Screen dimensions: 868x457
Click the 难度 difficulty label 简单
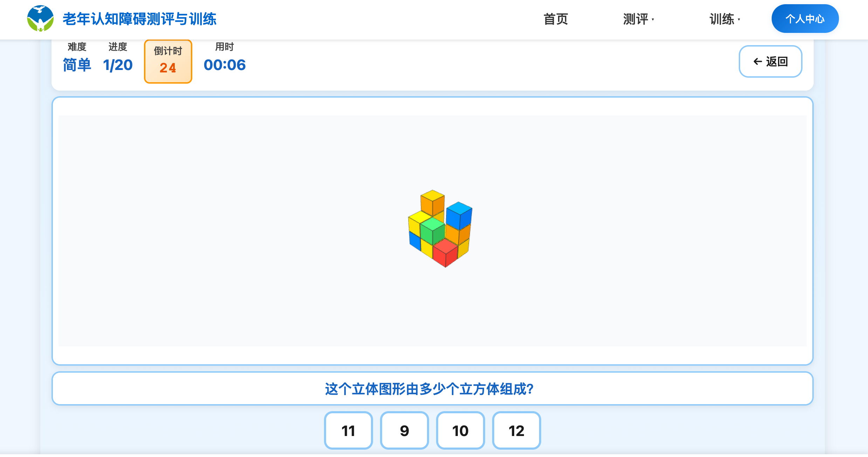pyautogui.click(x=77, y=65)
